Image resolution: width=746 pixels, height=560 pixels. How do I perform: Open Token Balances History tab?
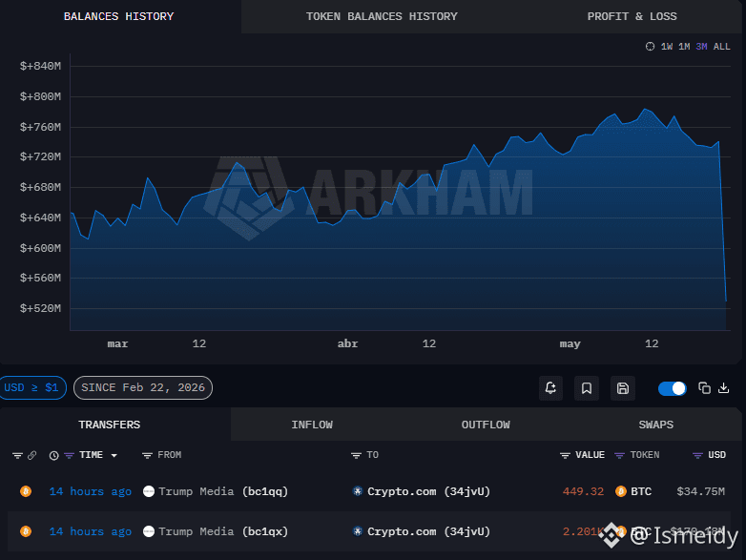tap(382, 16)
